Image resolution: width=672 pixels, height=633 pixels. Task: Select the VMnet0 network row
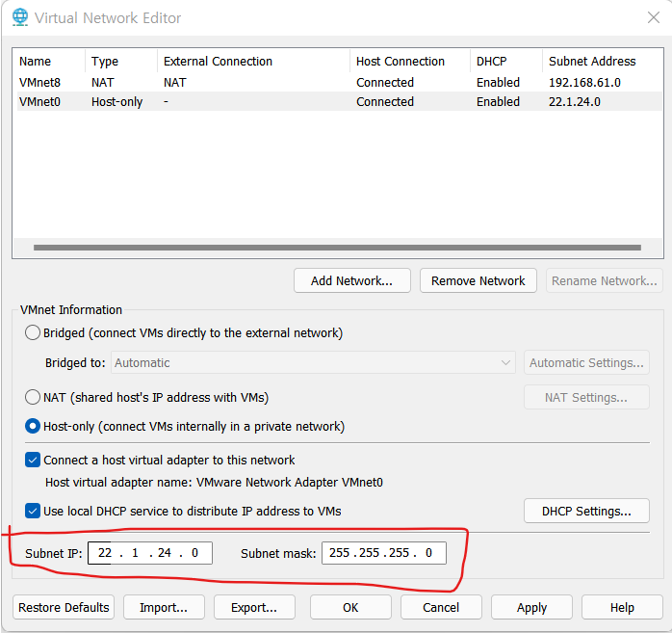coord(340,101)
